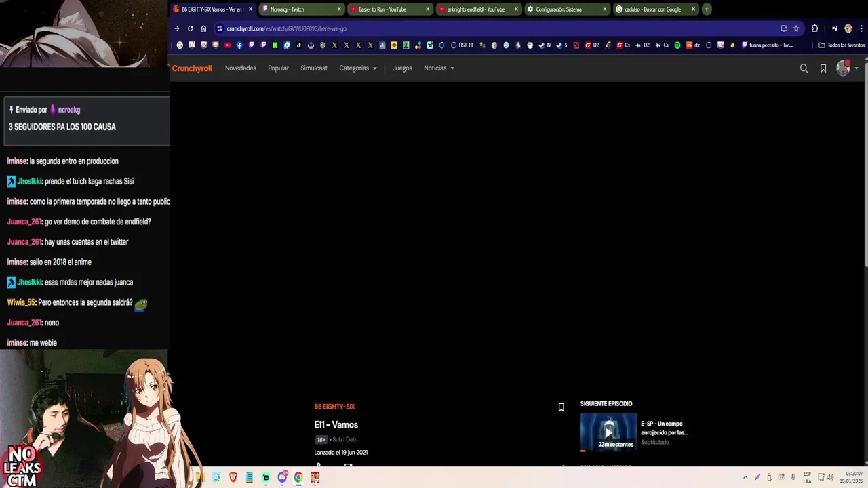Open ESP LAA language switcher
This screenshot has width=868, height=488.
tap(807, 477)
